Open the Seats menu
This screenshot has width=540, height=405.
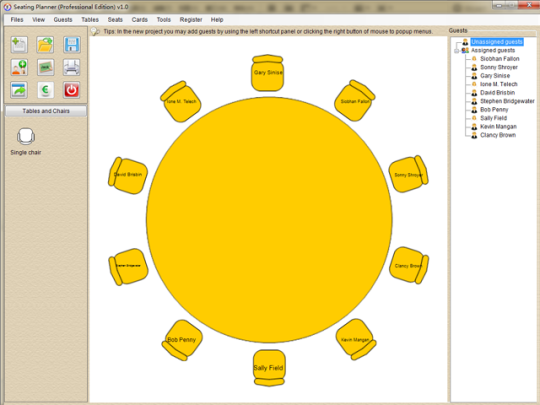115,20
